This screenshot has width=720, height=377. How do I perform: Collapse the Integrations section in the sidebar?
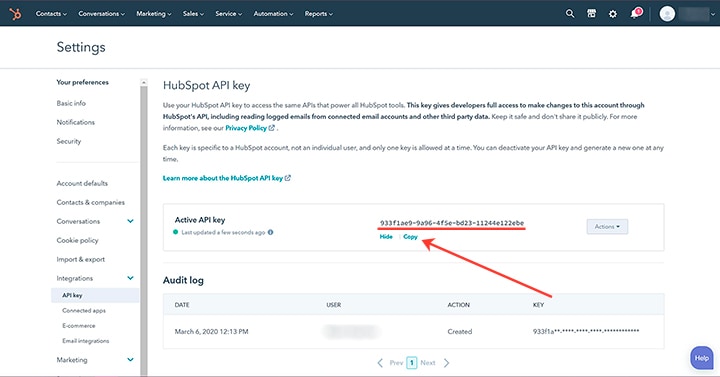130,278
